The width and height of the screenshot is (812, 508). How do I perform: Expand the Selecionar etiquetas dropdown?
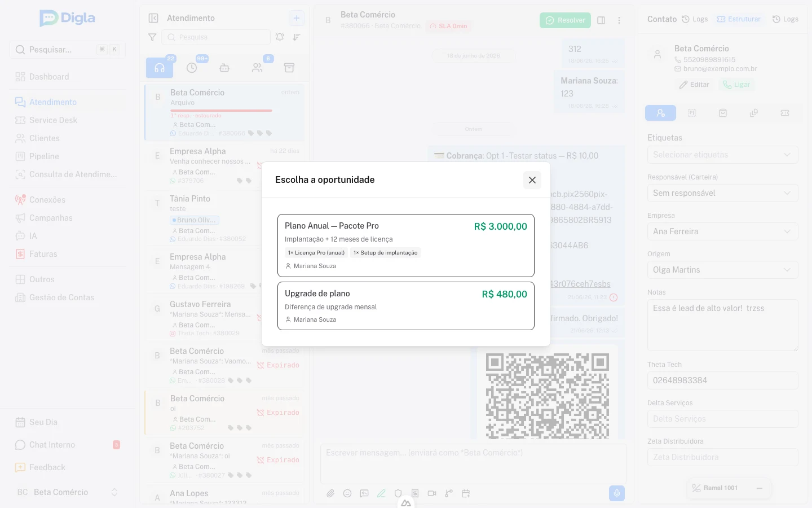[722, 155]
